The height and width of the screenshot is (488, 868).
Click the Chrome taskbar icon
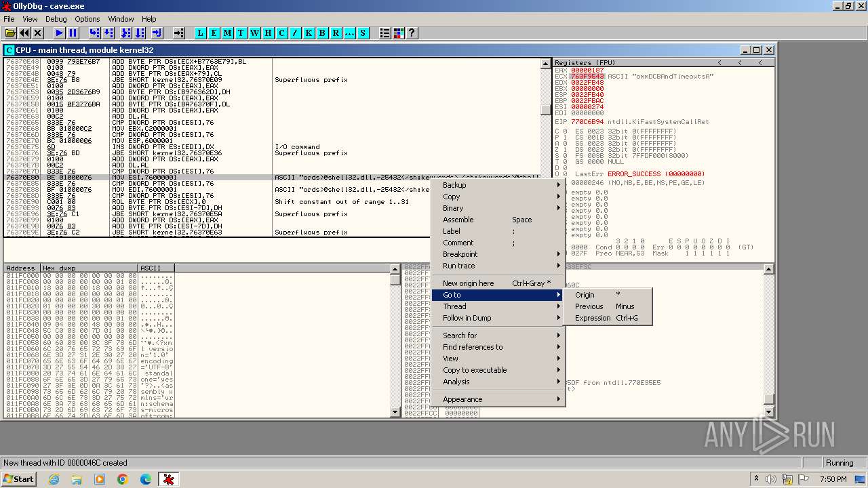pos(123,479)
